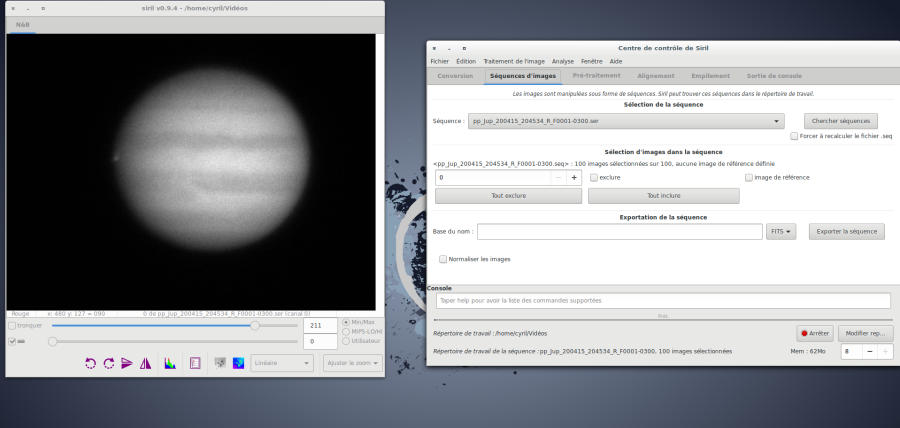Viewport: 900px width, 428px height.
Task: Uncheck the chain link checkbox below tronquer
Action: (x=12, y=341)
